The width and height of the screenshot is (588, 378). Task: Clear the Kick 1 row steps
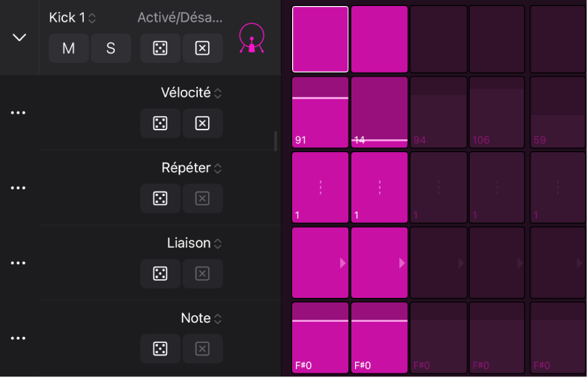(x=202, y=49)
